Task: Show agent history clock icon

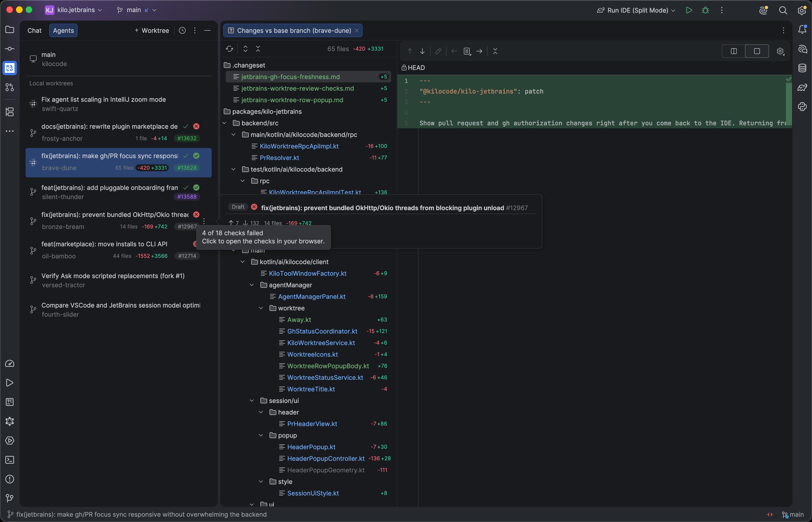Action: point(182,30)
